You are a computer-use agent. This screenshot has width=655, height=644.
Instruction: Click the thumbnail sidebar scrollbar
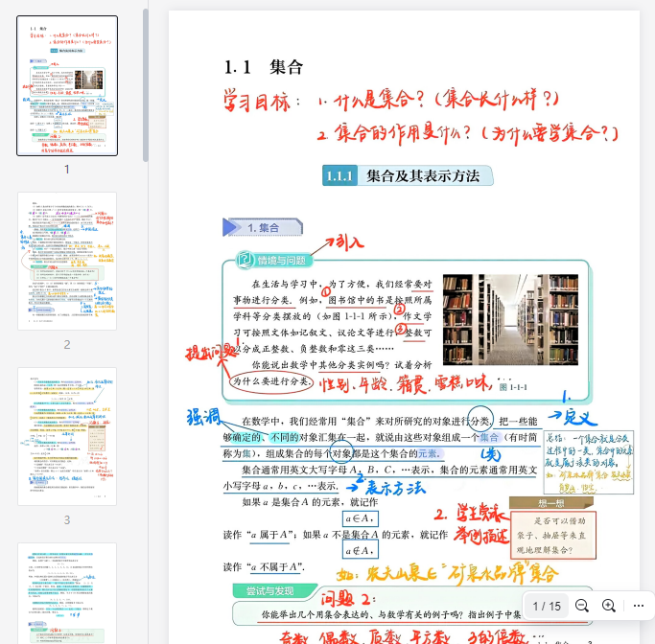(146, 84)
